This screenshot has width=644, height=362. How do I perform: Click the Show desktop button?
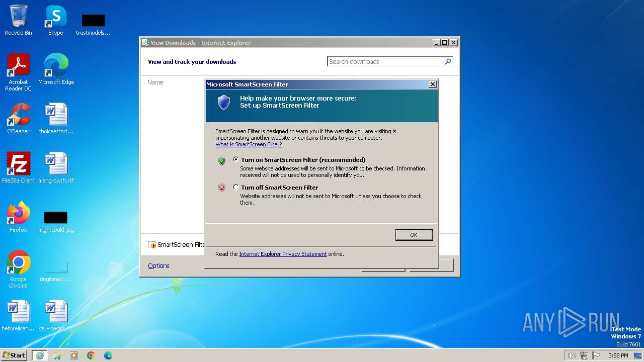click(638, 355)
